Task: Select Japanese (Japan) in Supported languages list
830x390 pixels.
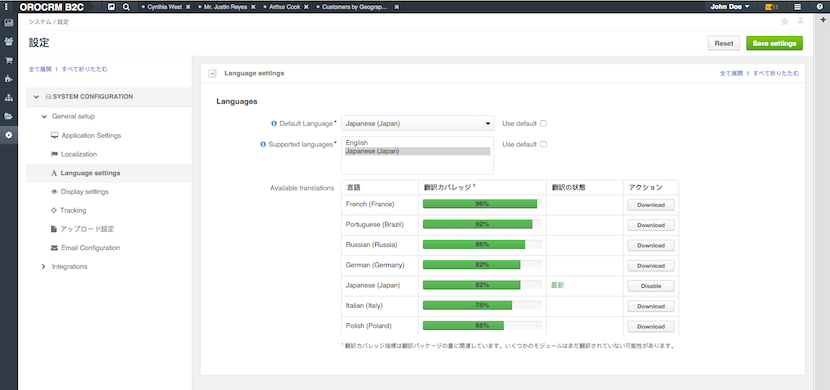Action: click(417, 151)
